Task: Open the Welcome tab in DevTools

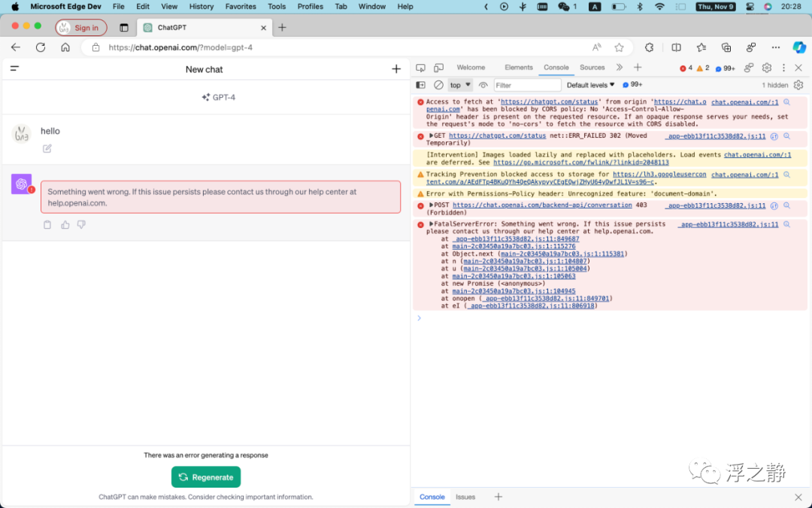Action: tap(471, 68)
